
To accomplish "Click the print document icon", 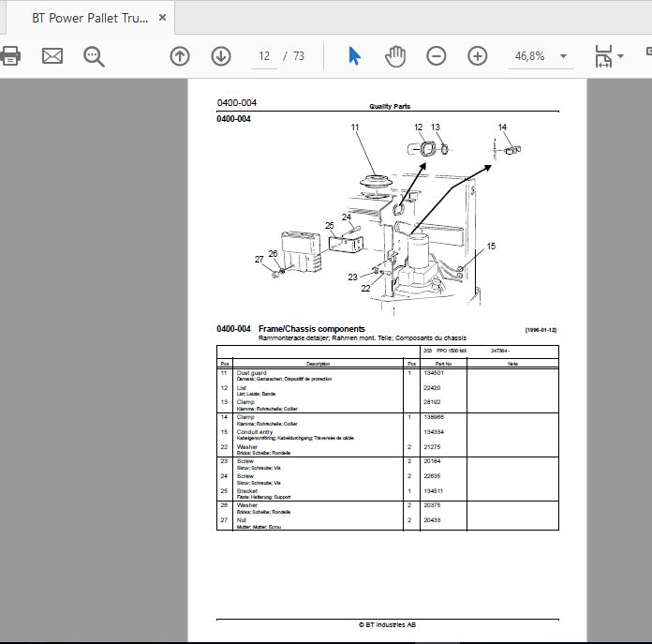I will (x=10, y=56).
